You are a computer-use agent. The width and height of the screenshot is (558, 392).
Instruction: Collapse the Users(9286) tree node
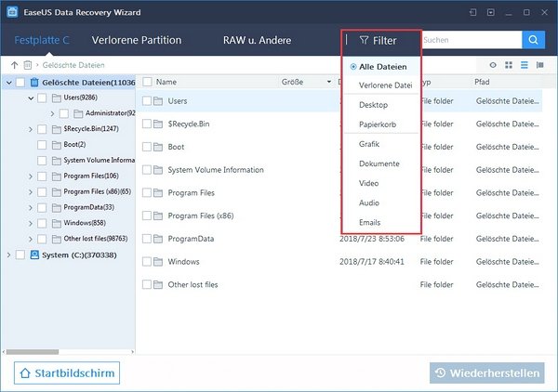coord(31,98)
